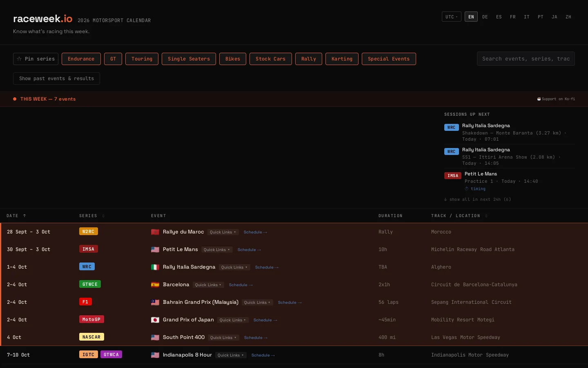Click the NASCAR series badge

tap(91, 337)
